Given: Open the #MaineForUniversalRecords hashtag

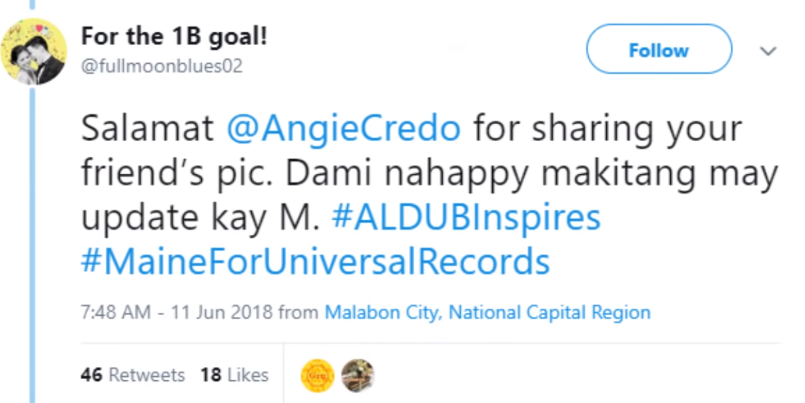Looking at the screenshot, I should (315, 262).
